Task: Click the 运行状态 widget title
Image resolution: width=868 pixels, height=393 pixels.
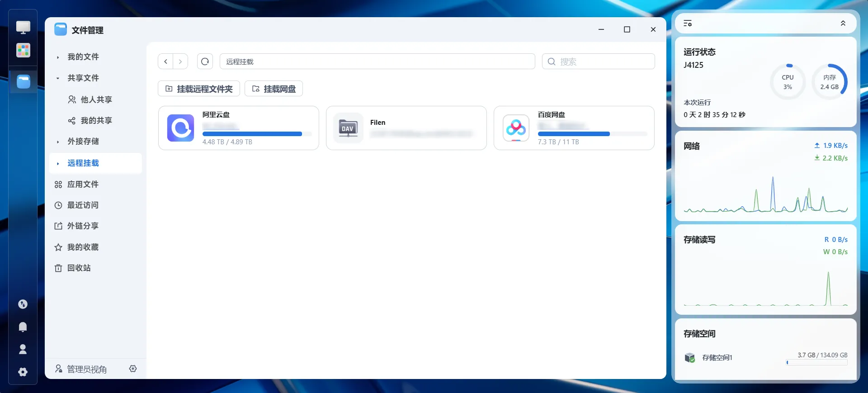Action: (700, 52)
